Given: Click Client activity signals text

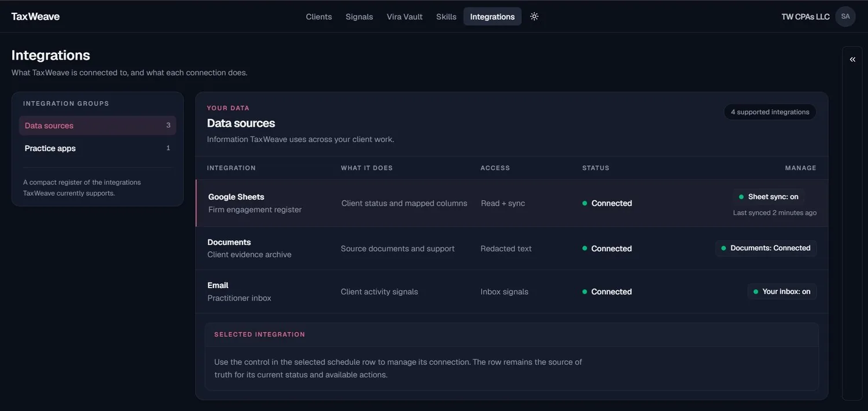Looking at the screenshot, I should tap(379, 292).
